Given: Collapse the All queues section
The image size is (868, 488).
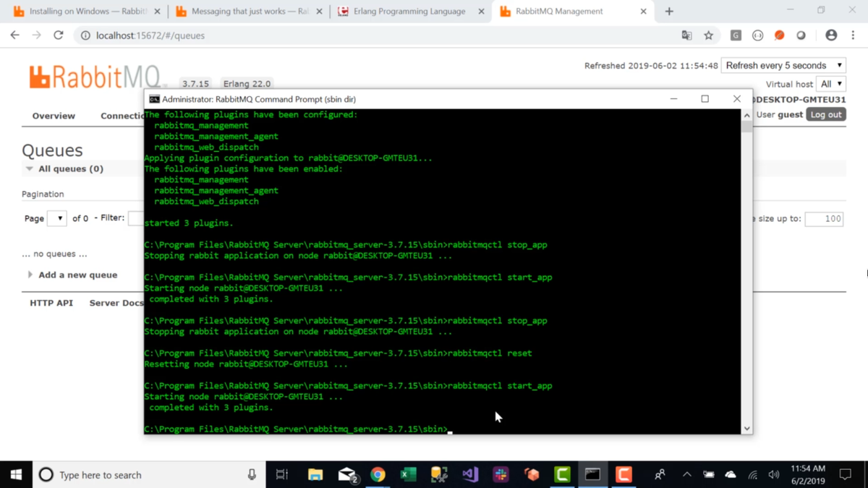Looking at the screenshot, I should (x=64, y=168).
